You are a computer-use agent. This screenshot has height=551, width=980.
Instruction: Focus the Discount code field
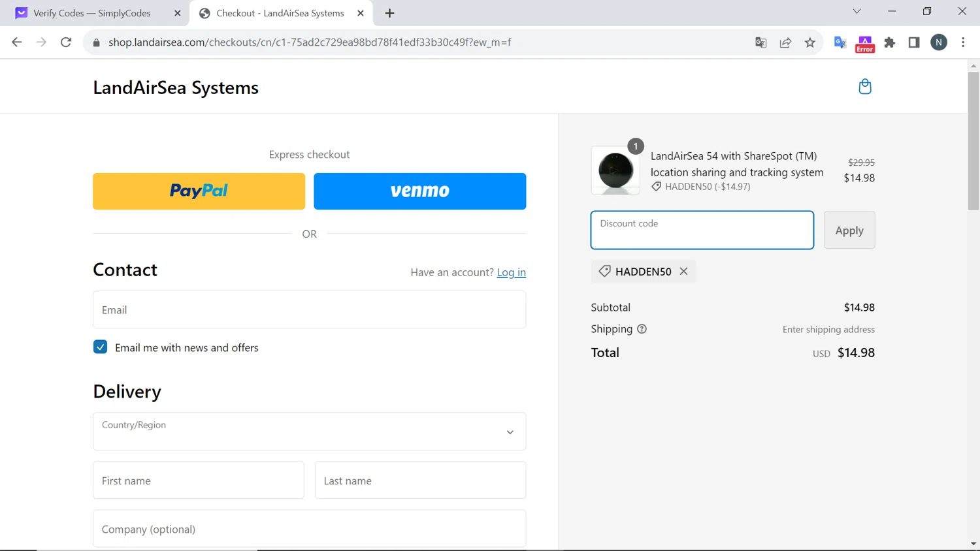pyautogui.click(x=702, y=230)
